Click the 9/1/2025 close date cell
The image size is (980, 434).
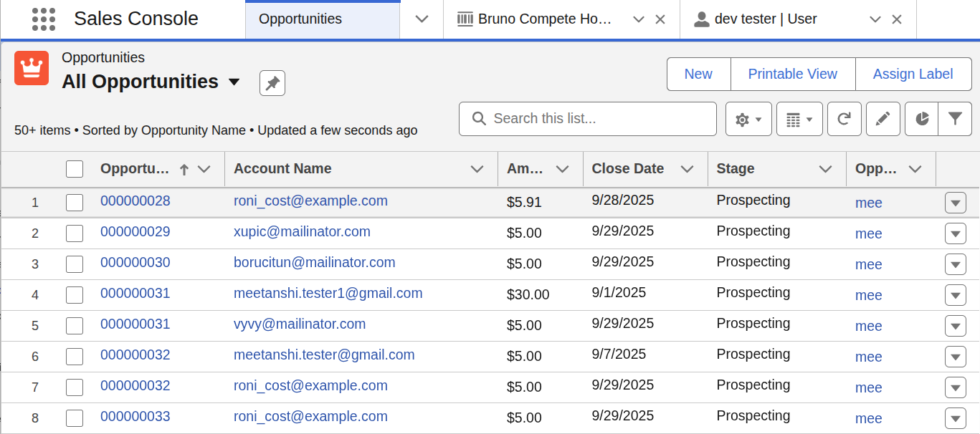(x=619, y=293)
